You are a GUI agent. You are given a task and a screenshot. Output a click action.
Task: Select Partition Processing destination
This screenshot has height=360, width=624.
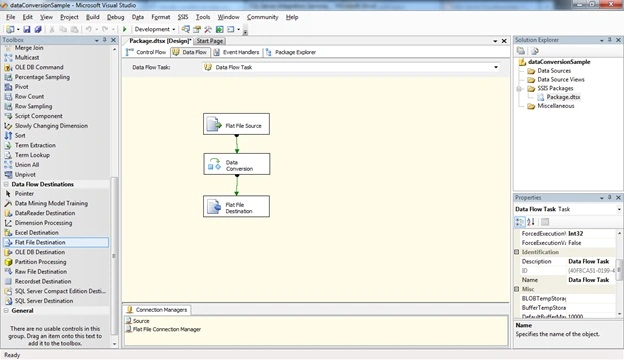click(41, 262)
